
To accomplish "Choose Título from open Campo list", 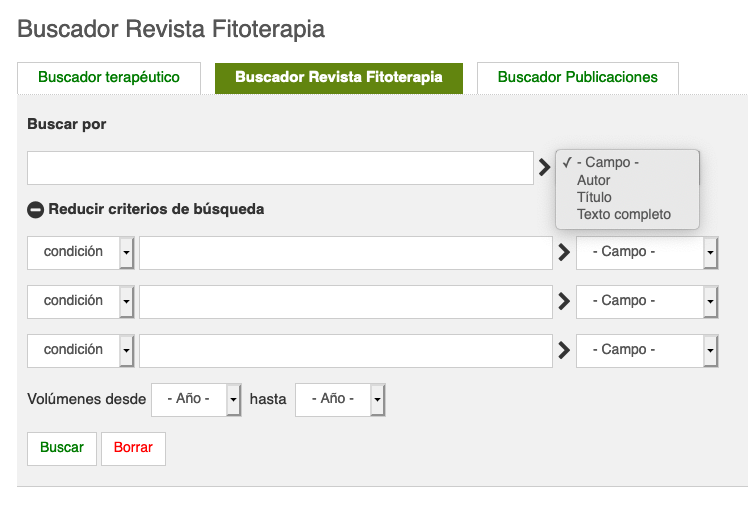I will [594, 197].
